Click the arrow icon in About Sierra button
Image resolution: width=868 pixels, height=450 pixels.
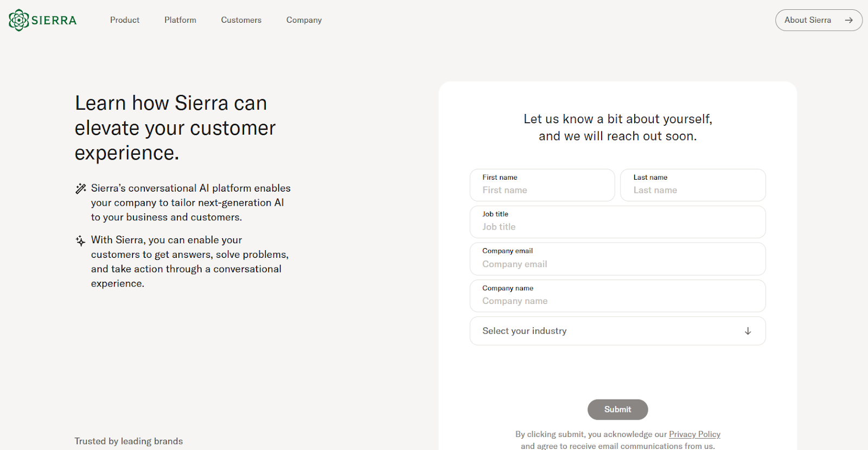(848, 20)
